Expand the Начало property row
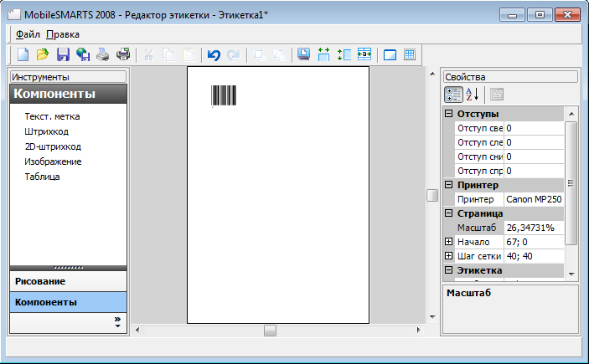589x364 pixels. pyautogui.click(x=449, y=242)
